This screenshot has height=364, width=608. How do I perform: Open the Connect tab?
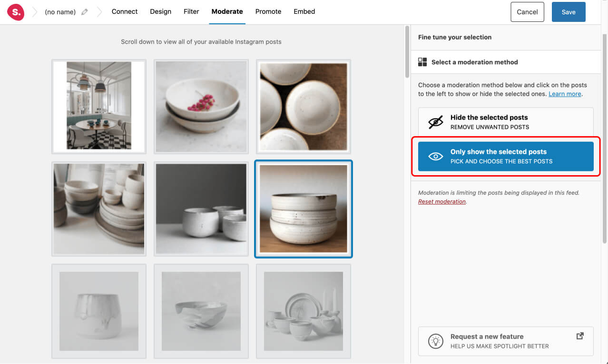[125, 11]
